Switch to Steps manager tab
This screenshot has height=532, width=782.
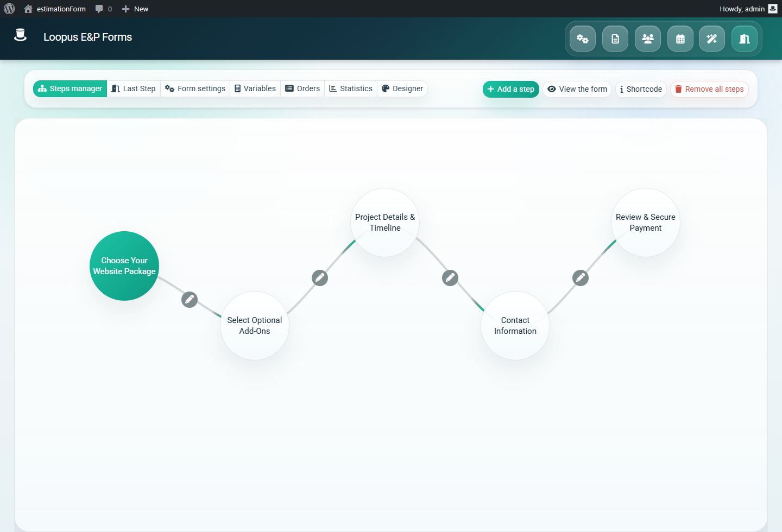pyautogui.click(x=70, y=88)
